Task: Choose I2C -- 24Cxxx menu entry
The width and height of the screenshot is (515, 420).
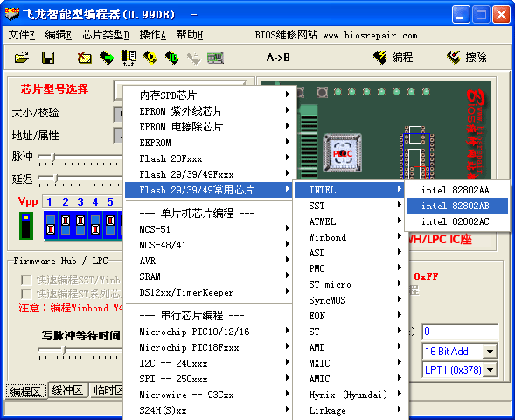Action: click(x=209, y=363)
